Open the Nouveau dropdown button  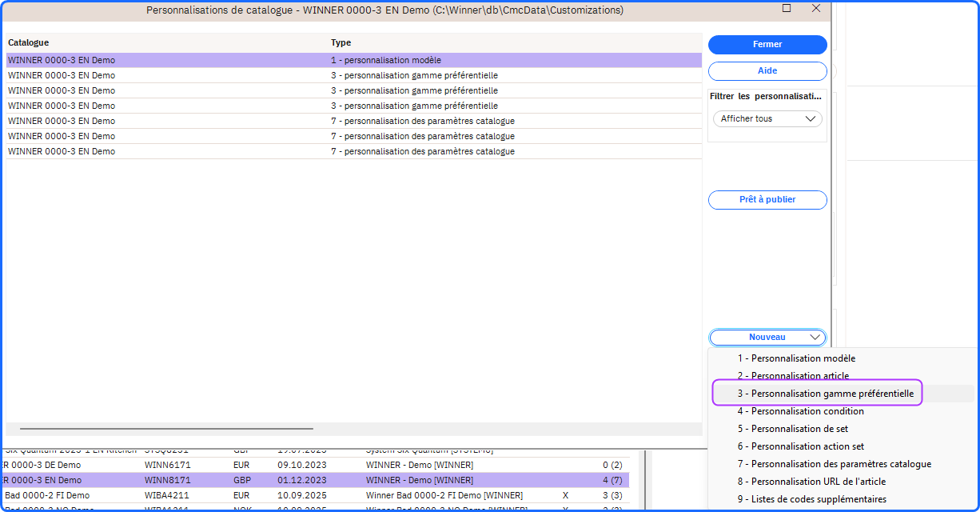coord(767,338)
